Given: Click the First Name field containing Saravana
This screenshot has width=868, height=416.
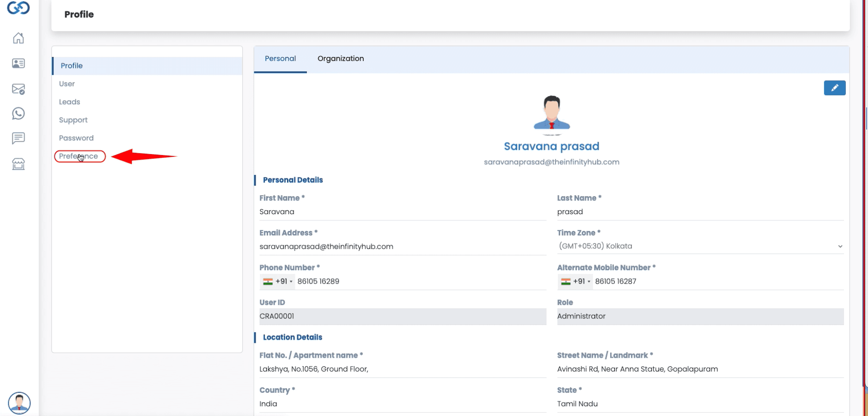Looking at the screenshot, I should [x=402, y=212].
